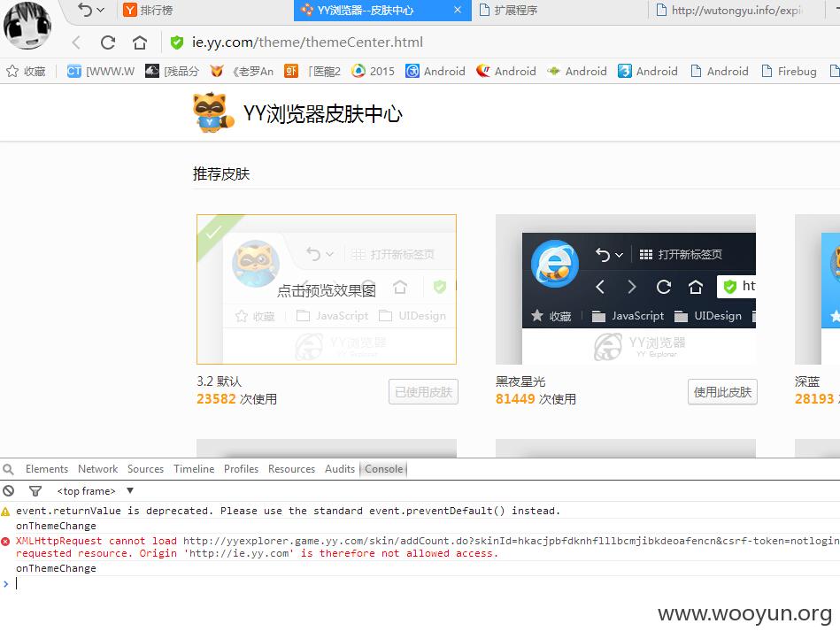840x639 pixels.
Task: Click the 81449 usage count text
Action: tap(515, 399)
